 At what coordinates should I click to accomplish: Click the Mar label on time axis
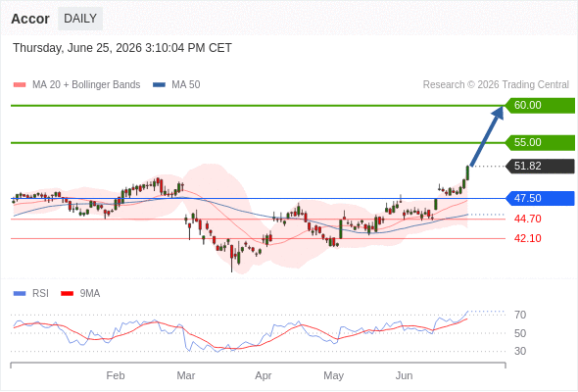coord(186,375)
